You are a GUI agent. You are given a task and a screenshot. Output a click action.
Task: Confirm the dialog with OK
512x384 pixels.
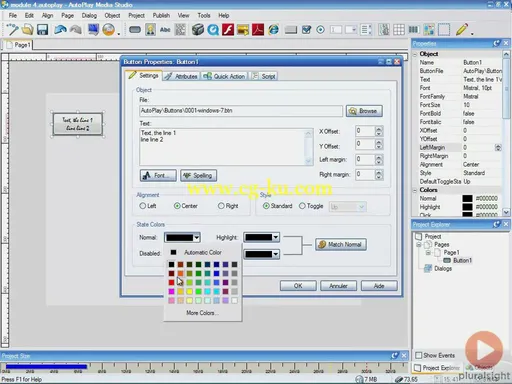pos(298,286)
